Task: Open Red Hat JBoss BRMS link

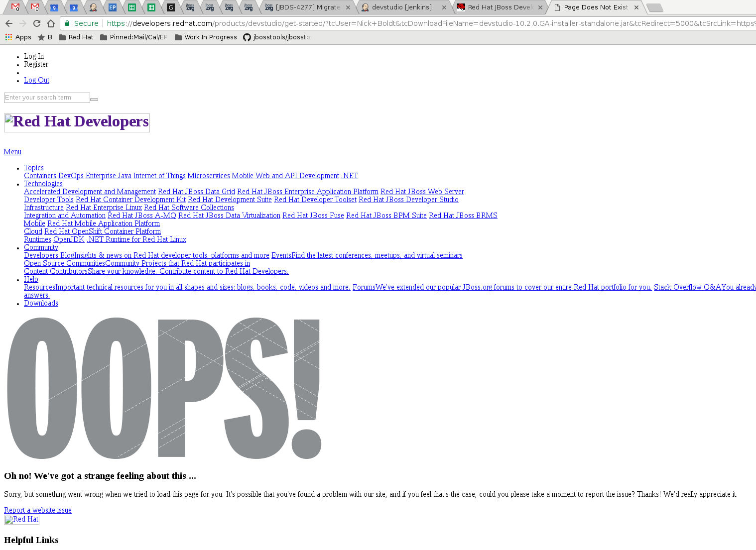Action: click(463, 216)
